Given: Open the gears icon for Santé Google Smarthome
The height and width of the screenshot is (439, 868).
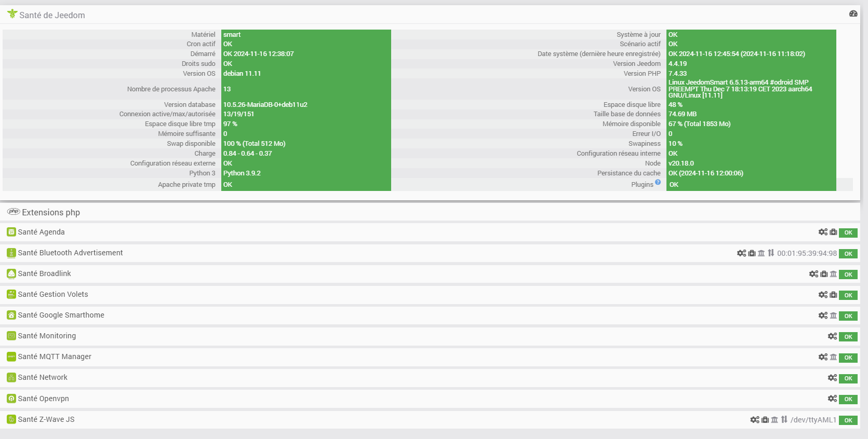Looking at the screenshot, I should tap(823, 315).
